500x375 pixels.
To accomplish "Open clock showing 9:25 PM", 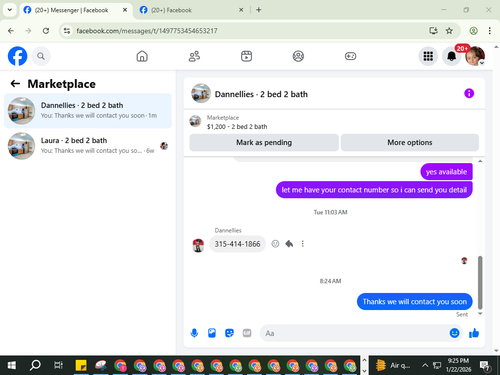I will click(x=458, y=365).
